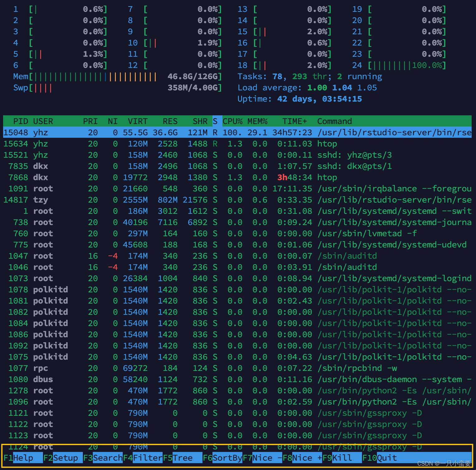Select process 1123 gssproxy row
Viewport: 476px width, 470px height.
237,435
